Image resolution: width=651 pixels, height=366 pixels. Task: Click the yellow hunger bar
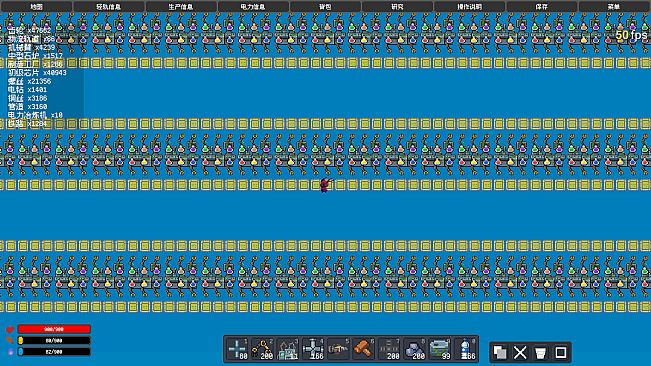coord(54,340)
